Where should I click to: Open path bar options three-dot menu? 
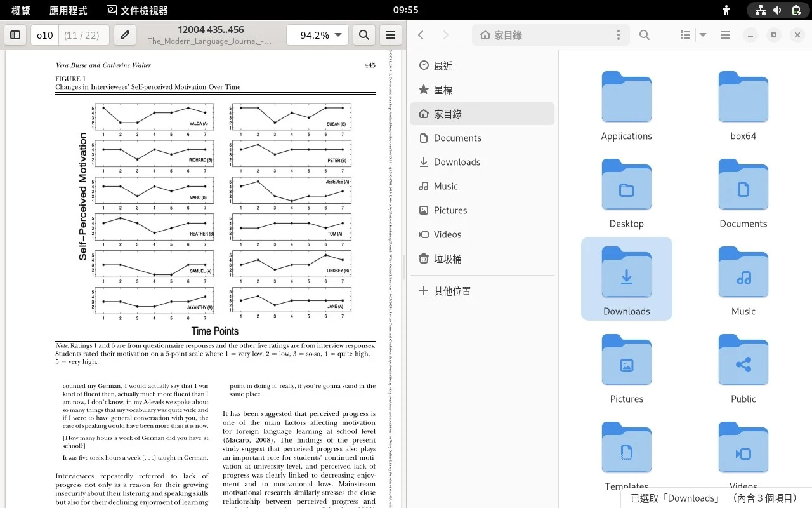[618, 36]
